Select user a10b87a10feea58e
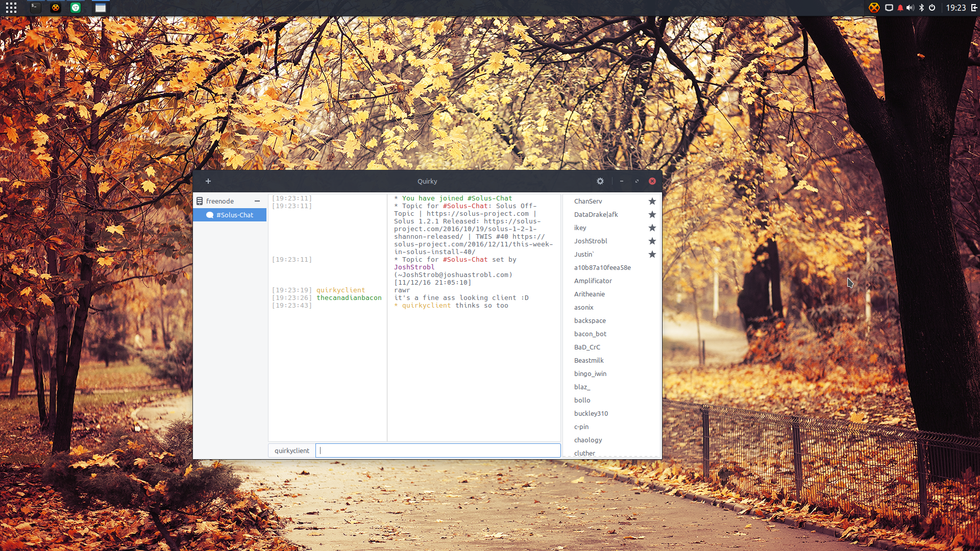Screen dimensions: 980x551 (611, 267)
